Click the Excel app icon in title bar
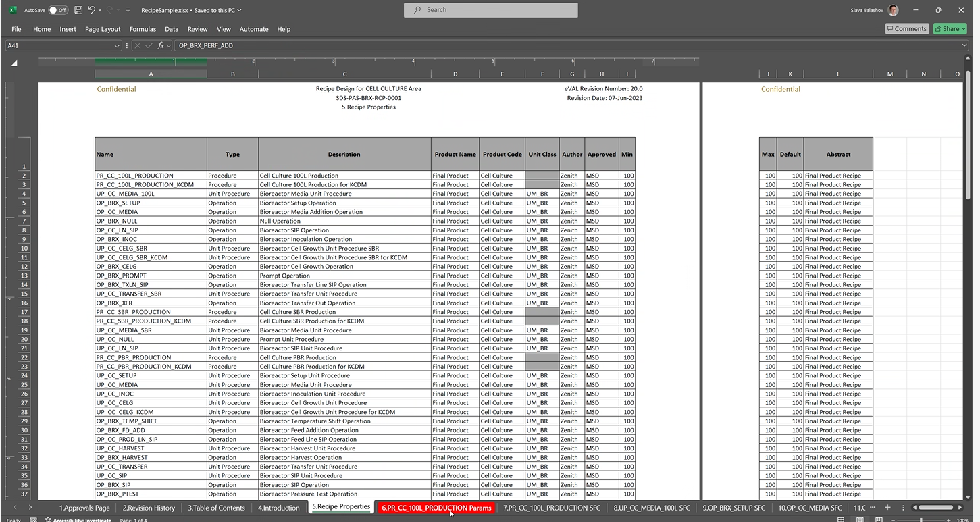This screenshot has width=980, height=522. [12, 10]
